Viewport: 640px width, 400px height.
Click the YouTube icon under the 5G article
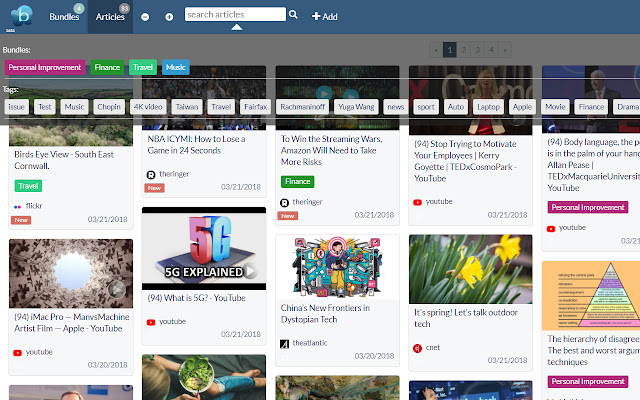152,322
